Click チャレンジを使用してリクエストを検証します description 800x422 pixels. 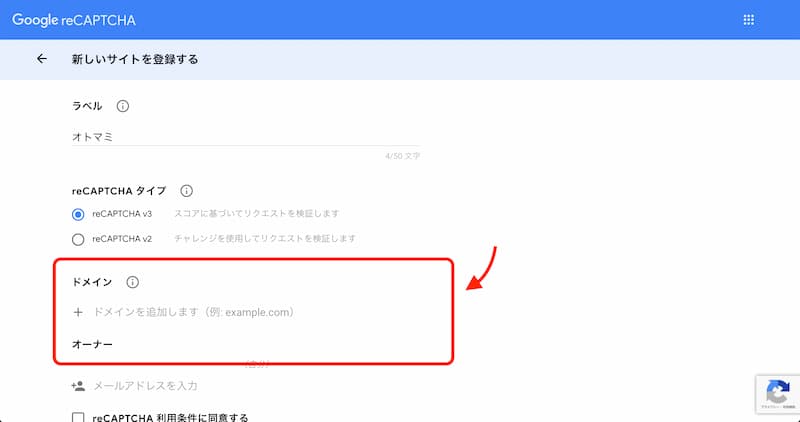(x=265, y=238)
